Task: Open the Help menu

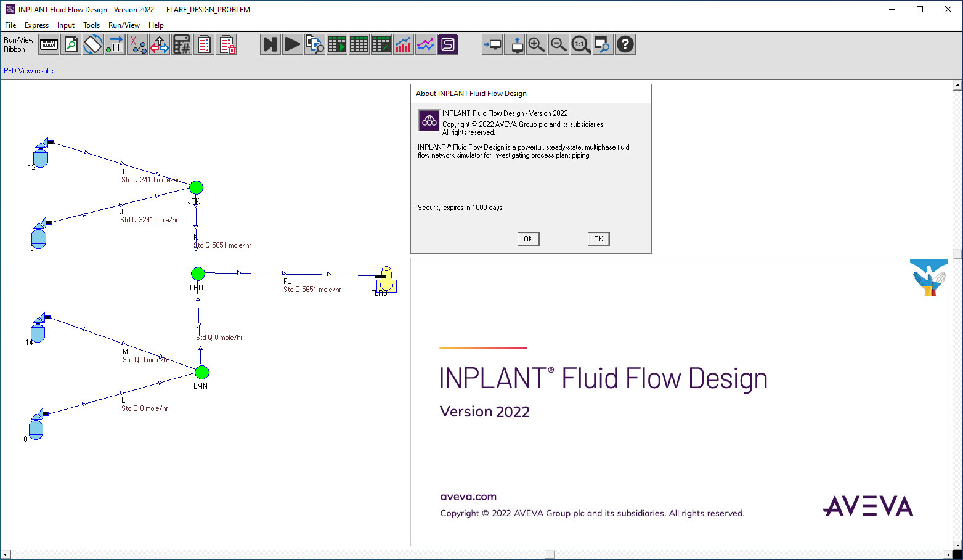Action: tap(156, 25)
